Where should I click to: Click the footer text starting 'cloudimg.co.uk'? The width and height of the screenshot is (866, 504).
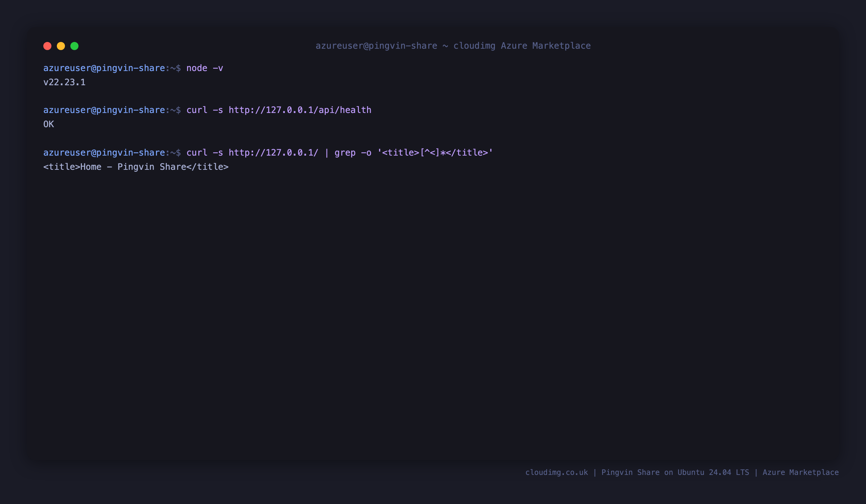682,473
